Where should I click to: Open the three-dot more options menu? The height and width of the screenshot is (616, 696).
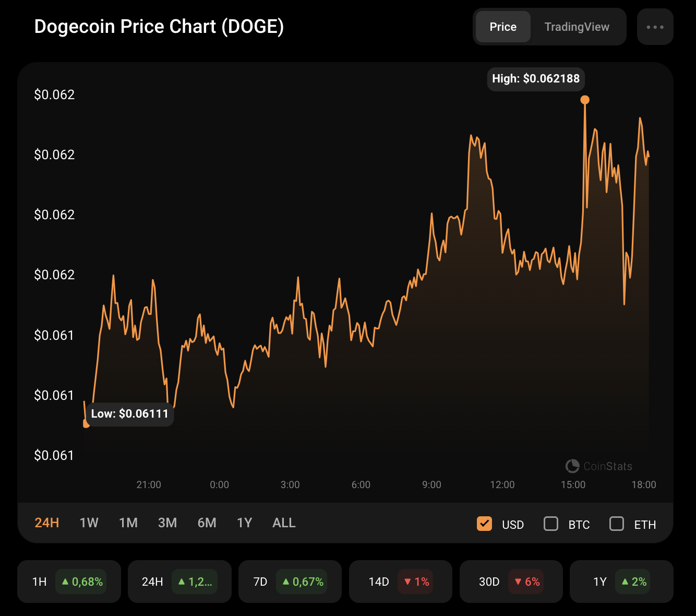click(655, 27)
